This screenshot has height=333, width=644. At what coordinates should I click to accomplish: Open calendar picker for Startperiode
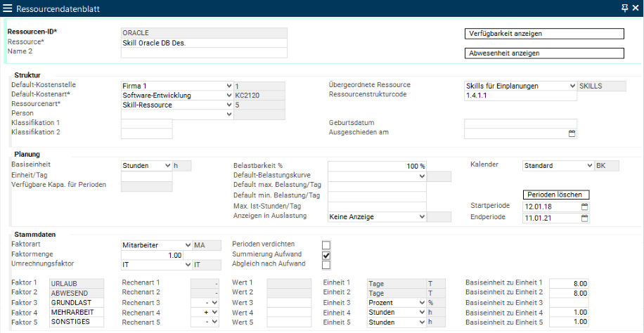tap(584, 207)
